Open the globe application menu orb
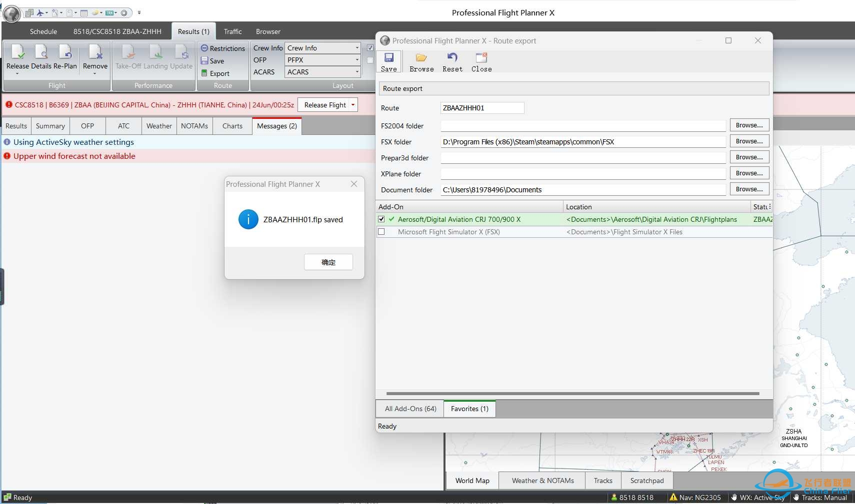Screen dimensions: 855x504 pos(11,13)
